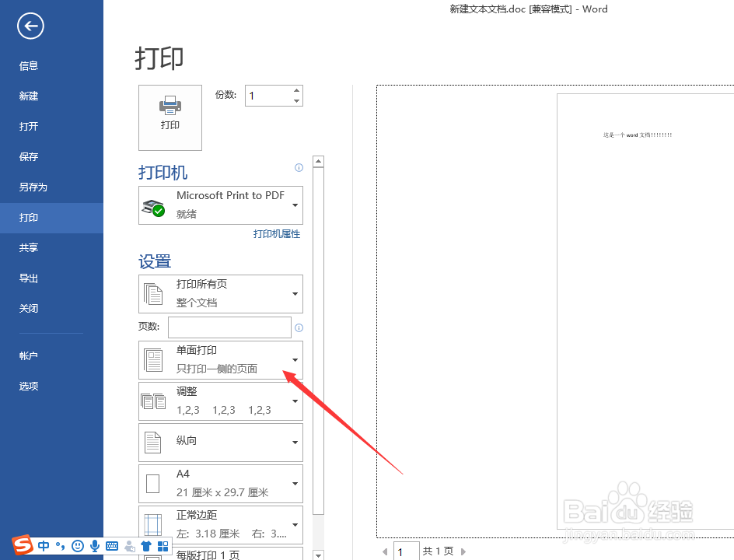The image size is (734, 560).
Task: Click the document preview page
Action: (645, 311)
